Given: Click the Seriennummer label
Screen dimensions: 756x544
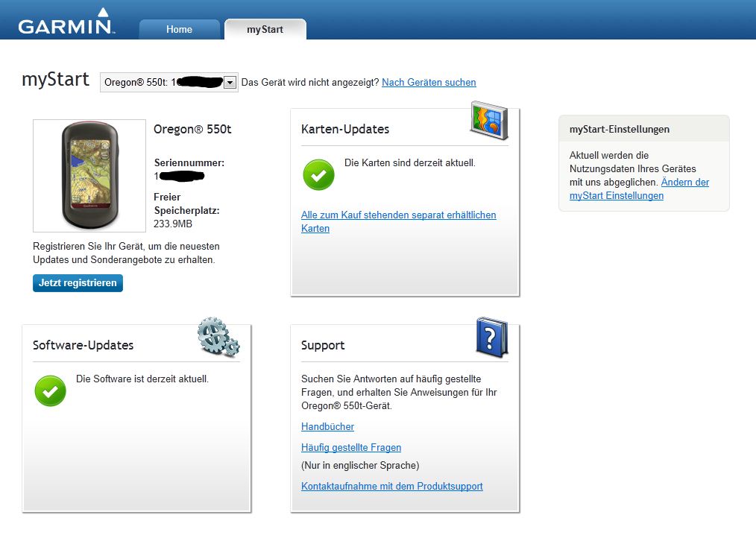Looking at the screenshot, I should pyautogui.click(x=189, y=163).
